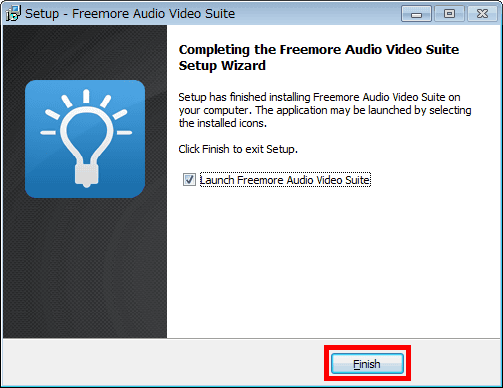Click the 'Completing the Freemore Audio Video Suite' heading
This screenshot has height=388, width=503.
click(x=319, y=50)
